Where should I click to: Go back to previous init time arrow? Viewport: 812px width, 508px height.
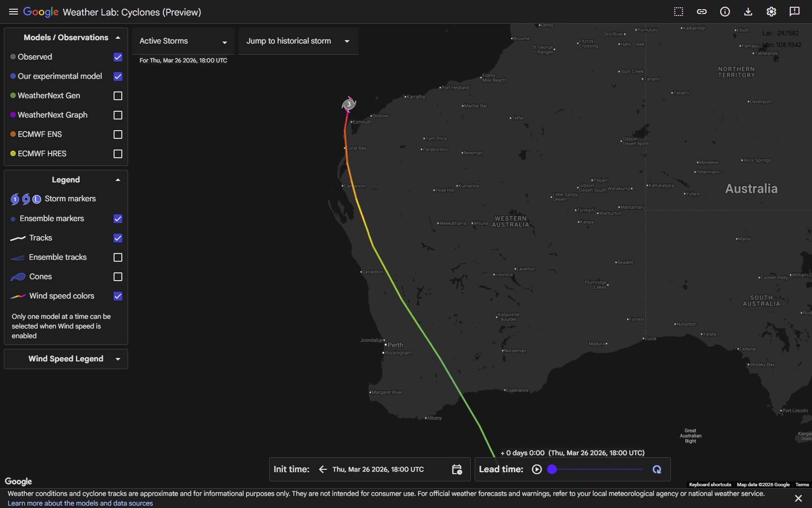[323, 469]
